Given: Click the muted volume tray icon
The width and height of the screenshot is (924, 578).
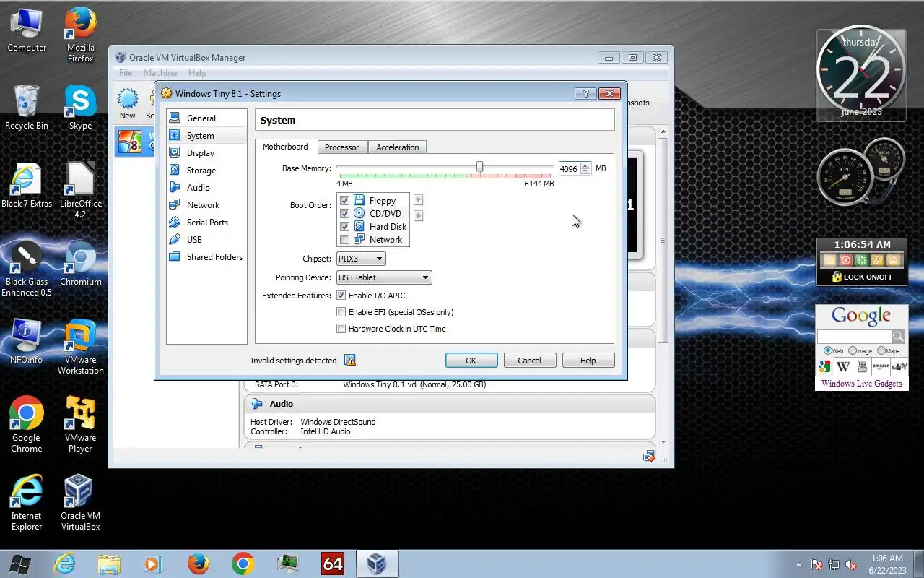Looking at the screenshot, I should [852, 564].
